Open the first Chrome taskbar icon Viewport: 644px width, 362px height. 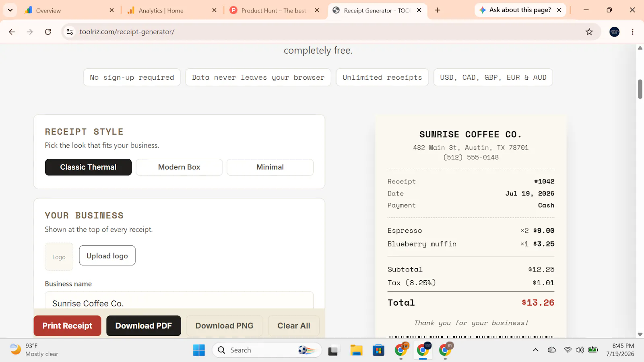(x=401, y=350)
